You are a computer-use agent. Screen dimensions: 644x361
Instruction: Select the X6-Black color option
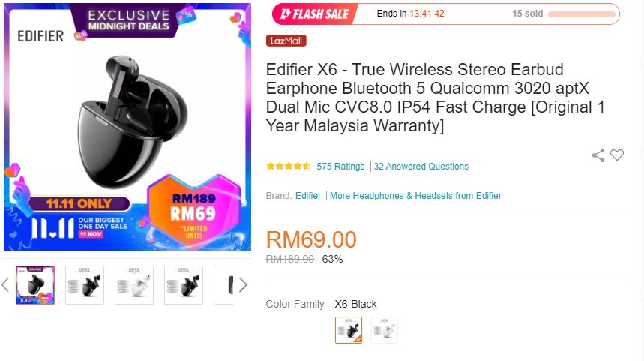pos(349,330)
